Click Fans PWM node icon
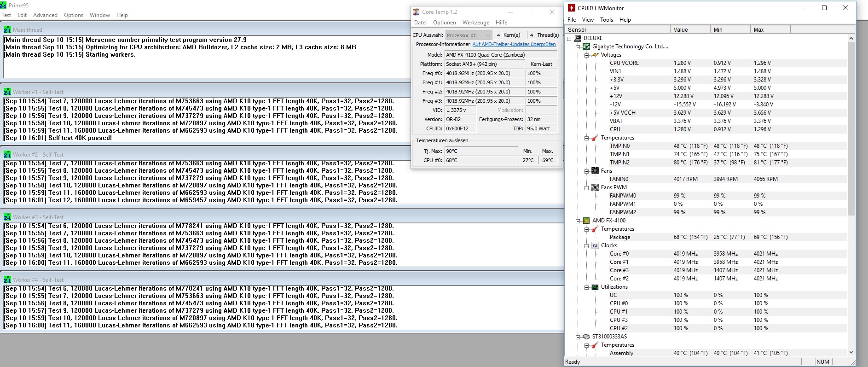Screen dimensions: 868x367 595,187
